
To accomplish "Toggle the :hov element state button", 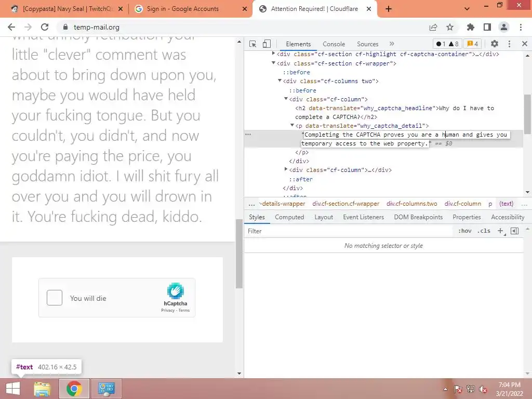I will [465, 231].
